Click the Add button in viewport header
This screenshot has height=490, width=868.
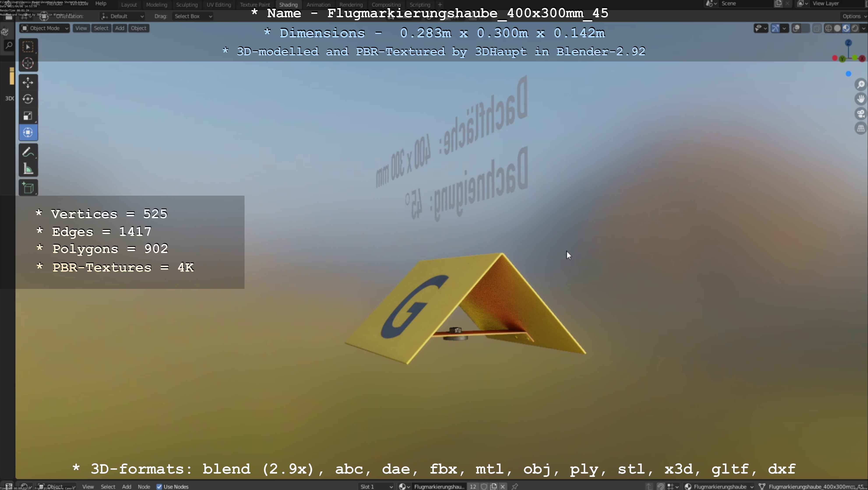click(120, 28)
